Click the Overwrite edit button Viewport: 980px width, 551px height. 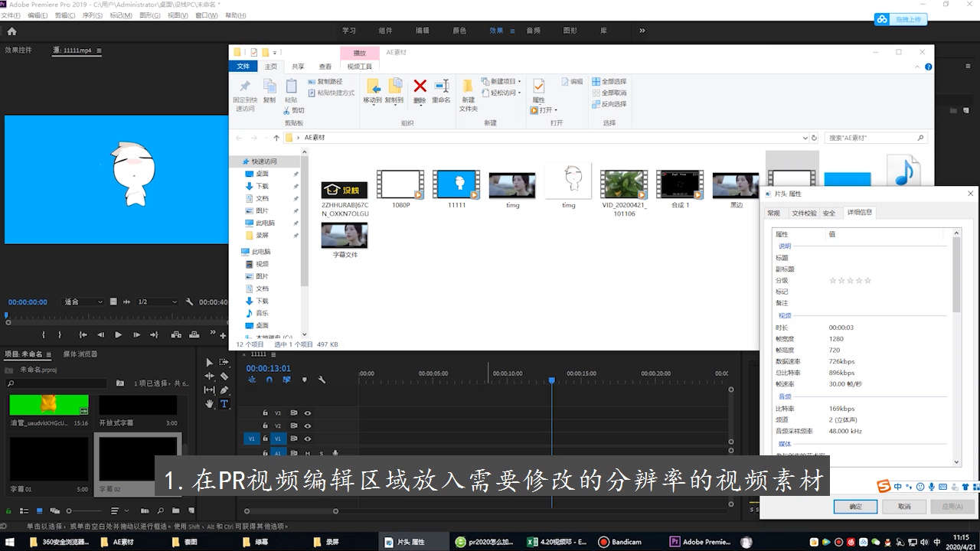point(194,334)
